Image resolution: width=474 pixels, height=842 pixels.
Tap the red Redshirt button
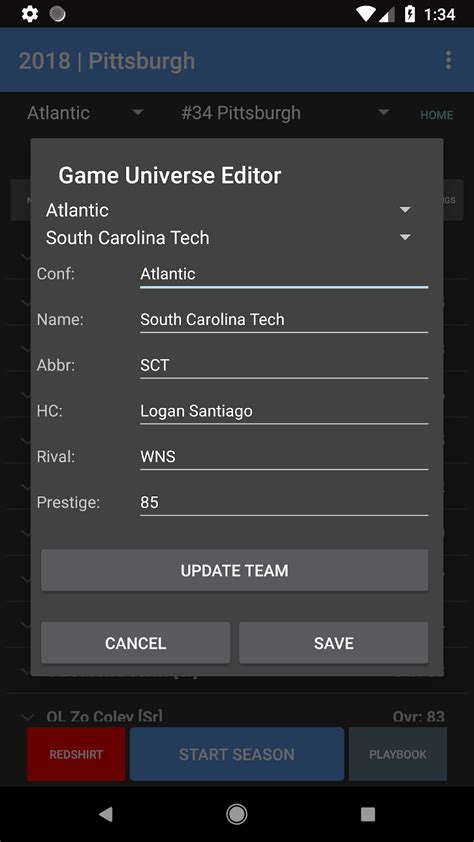pyautogui.click(x=76, y=754)
